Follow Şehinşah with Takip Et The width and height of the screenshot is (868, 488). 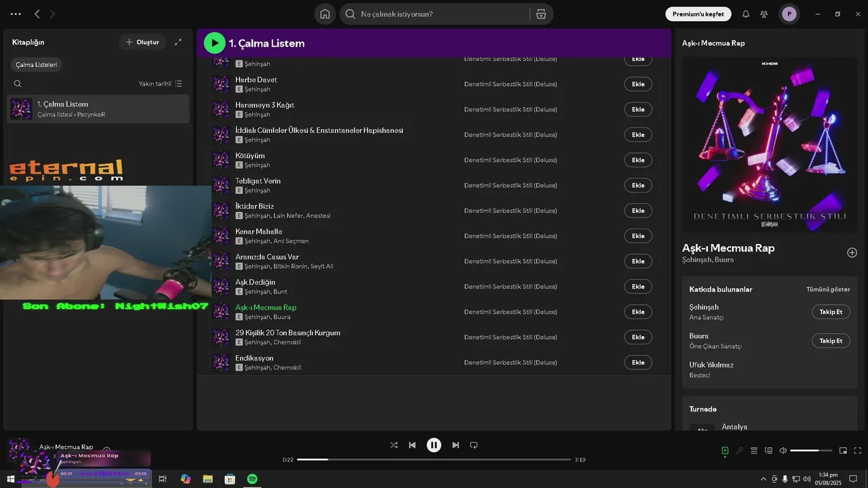(x=831, y=312)
